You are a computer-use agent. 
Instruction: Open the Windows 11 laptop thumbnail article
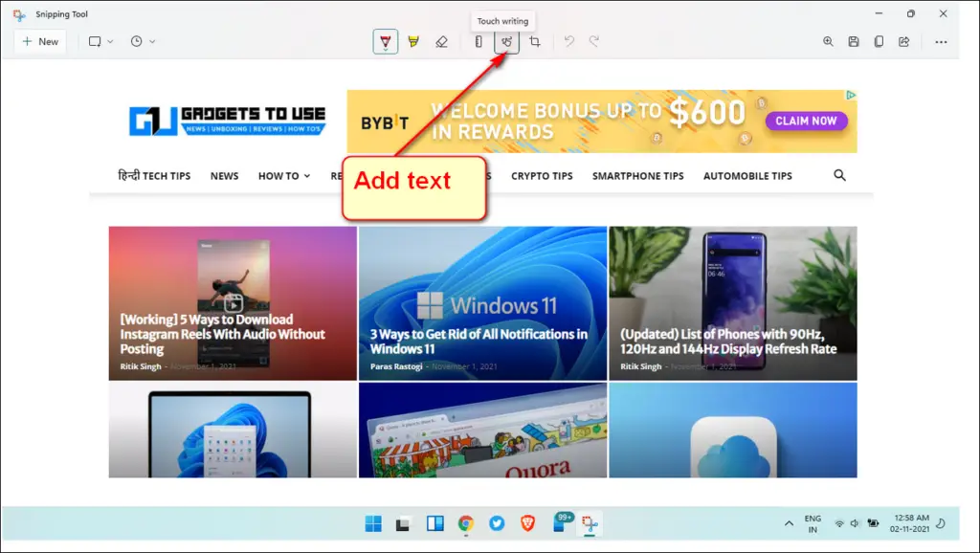(x=233, y=431)
